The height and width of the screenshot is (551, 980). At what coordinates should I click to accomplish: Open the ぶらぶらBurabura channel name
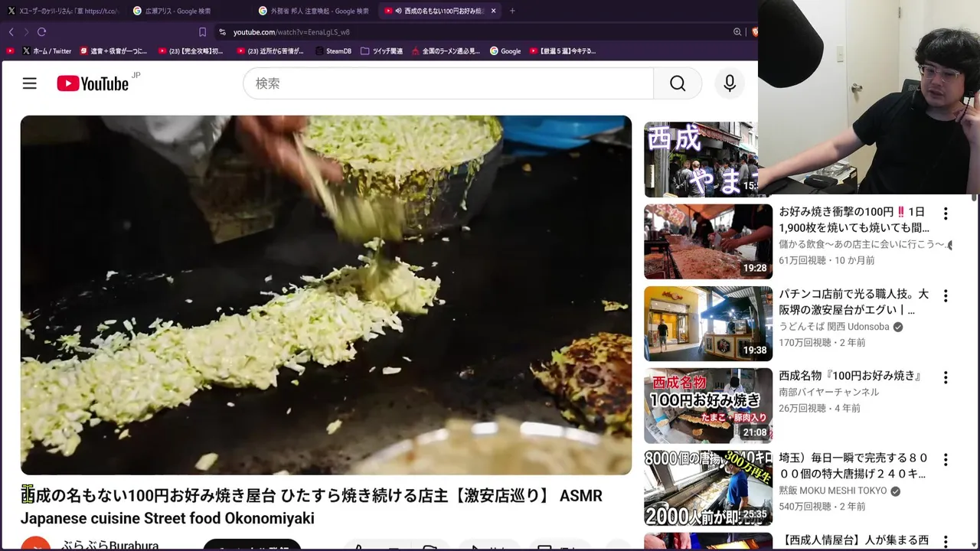coord(109,546)
